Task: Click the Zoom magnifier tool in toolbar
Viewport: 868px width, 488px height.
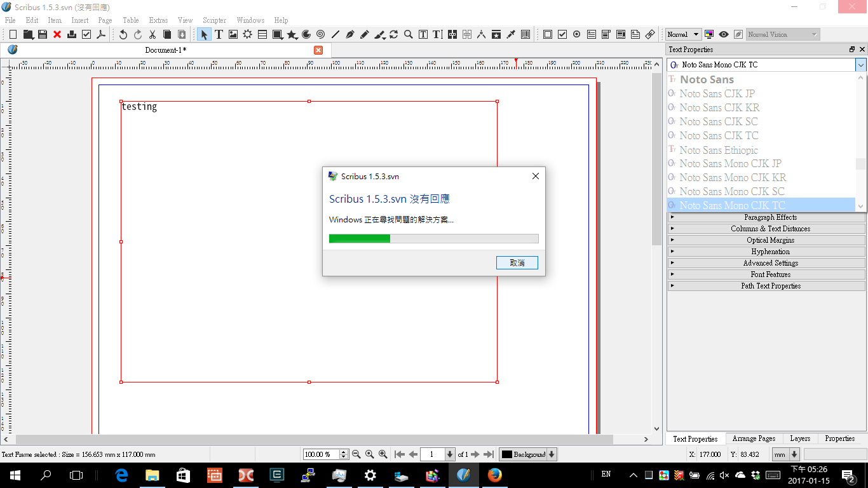Action: point(409,34)
